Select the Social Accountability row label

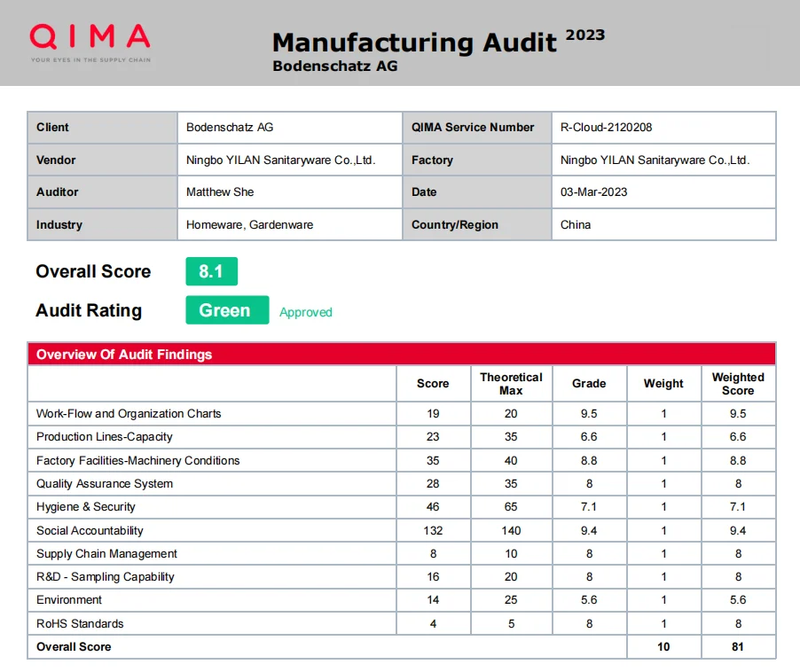coord(90,530)
